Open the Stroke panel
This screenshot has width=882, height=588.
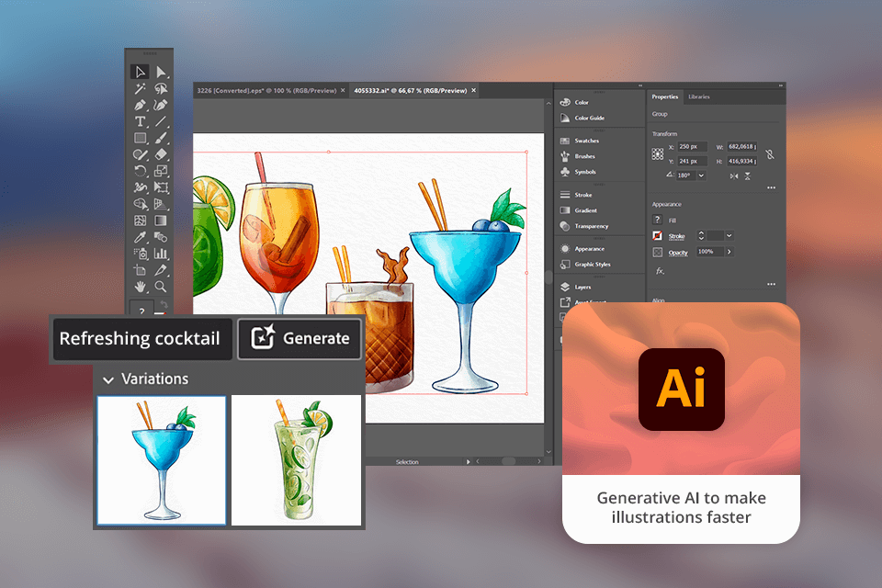pos(576,195)
